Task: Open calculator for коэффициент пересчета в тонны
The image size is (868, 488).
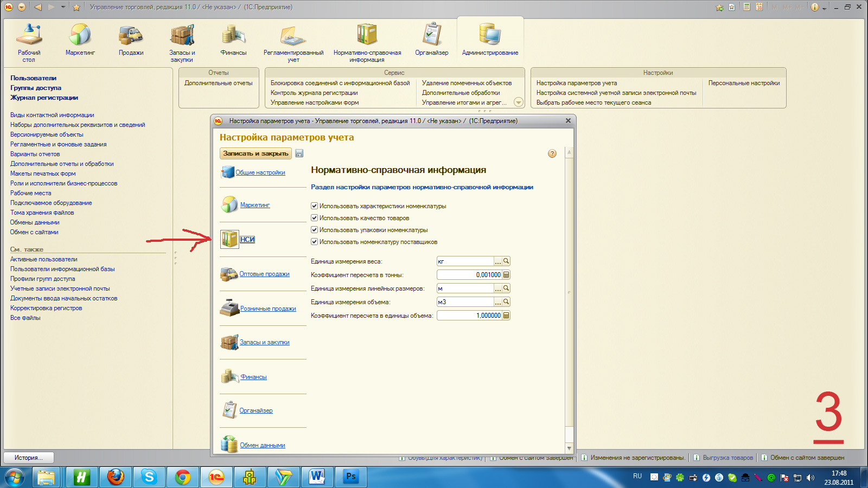Action: 506,275
